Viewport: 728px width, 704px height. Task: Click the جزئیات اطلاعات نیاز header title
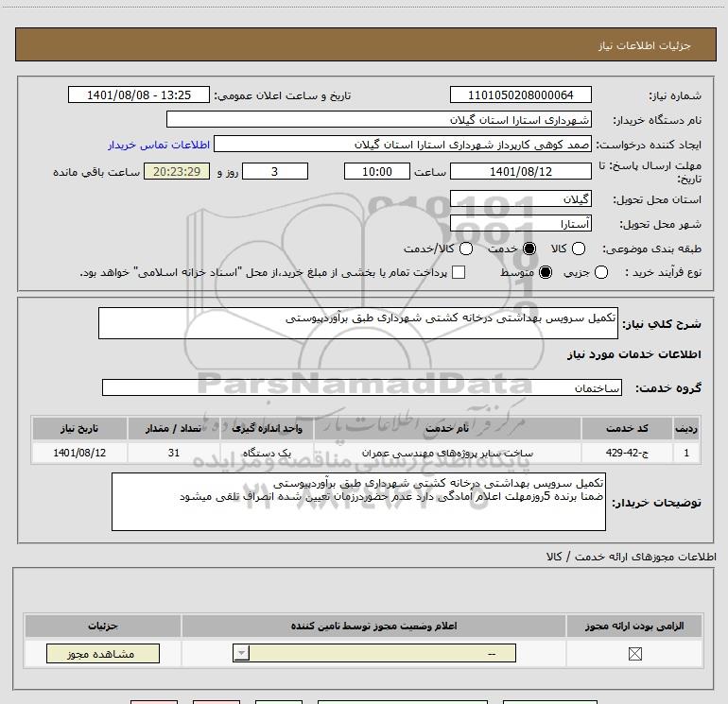[645, 45]
